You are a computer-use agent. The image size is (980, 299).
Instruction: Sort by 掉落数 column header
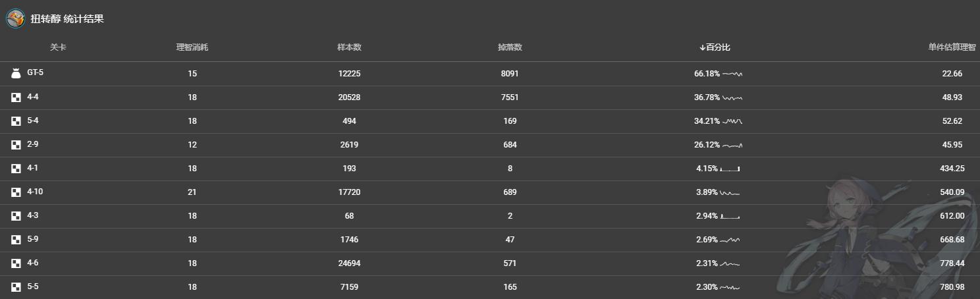click(510, 47)
